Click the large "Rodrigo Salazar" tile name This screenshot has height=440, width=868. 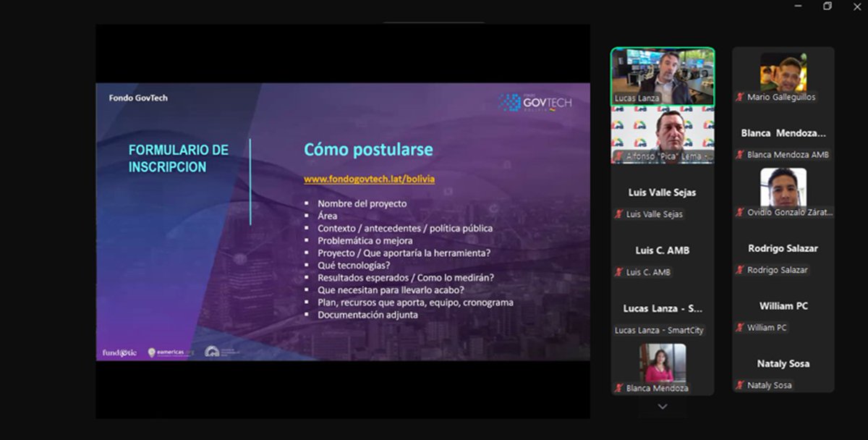[783, 248]
